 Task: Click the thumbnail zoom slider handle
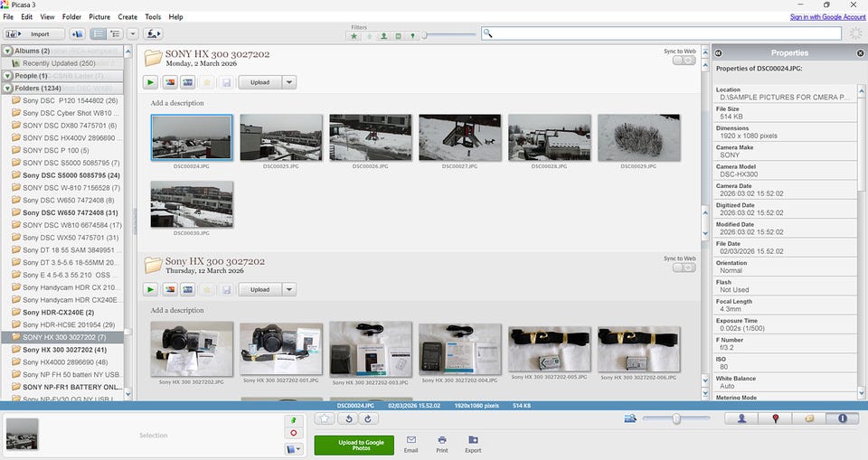point(676,419)
